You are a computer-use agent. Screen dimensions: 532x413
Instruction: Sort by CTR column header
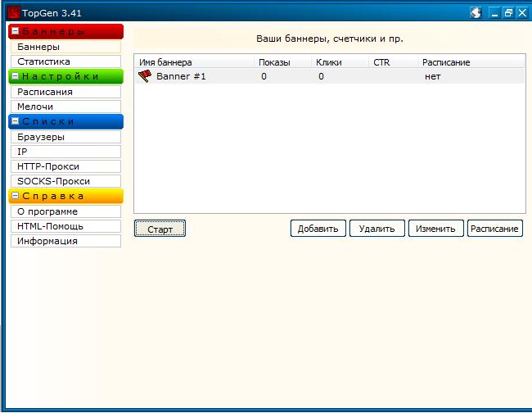click(393, 62)
